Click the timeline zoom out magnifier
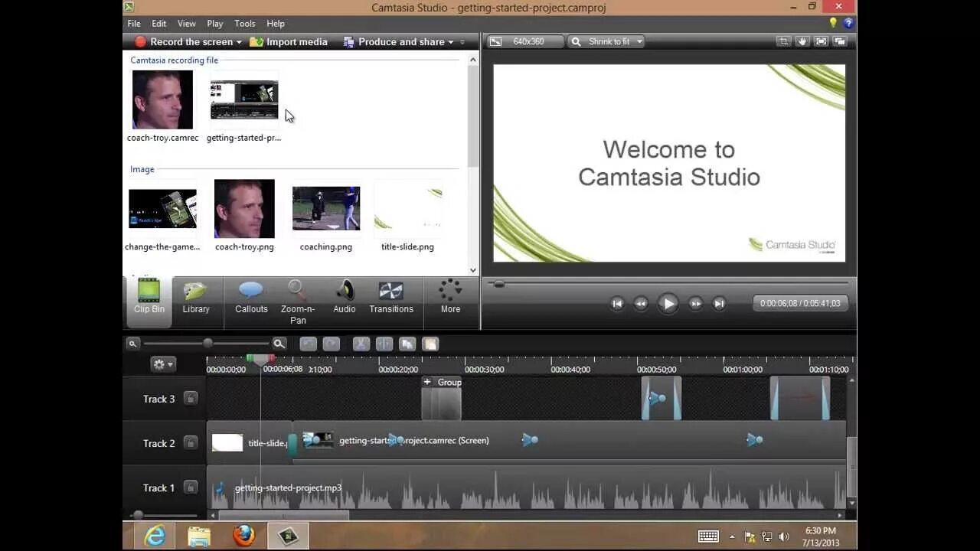 (132, 344)
